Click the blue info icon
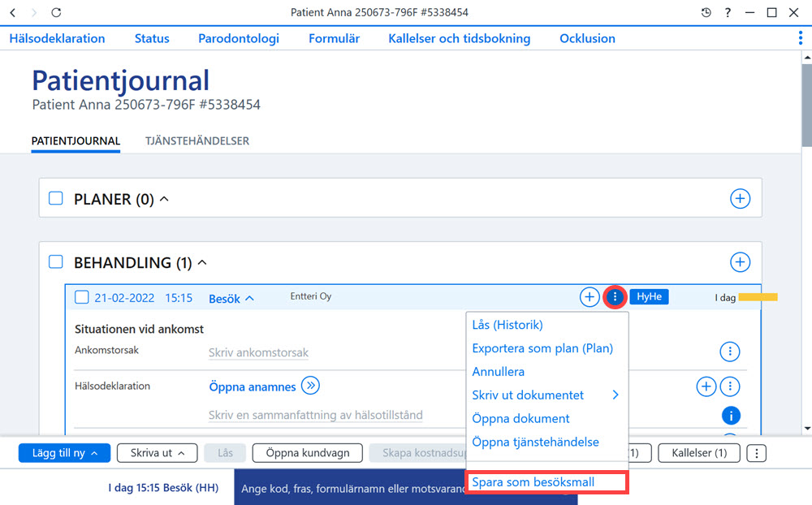This screenshot has height=505, width=812. (731, 416)
